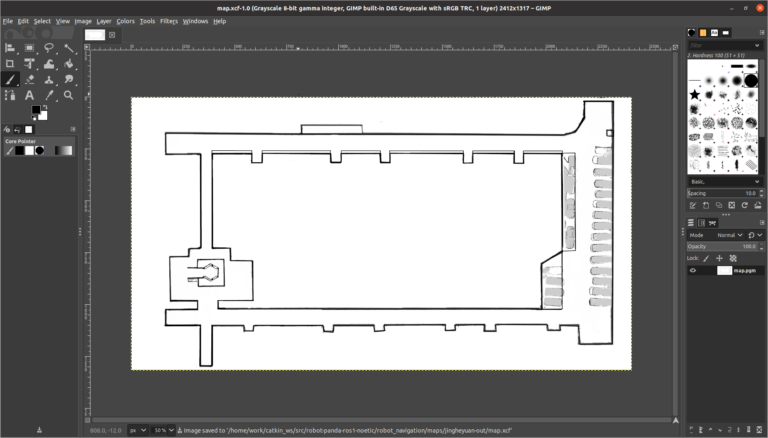Click the black foreground color swatch
Viewport: 768px width, 438px height.
click(x=35, y=109)
